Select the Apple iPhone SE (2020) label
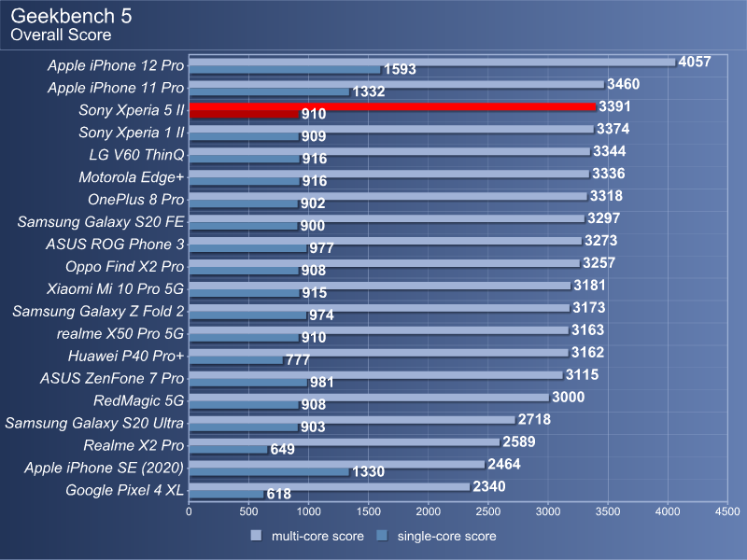 click(x=105, y=469)
